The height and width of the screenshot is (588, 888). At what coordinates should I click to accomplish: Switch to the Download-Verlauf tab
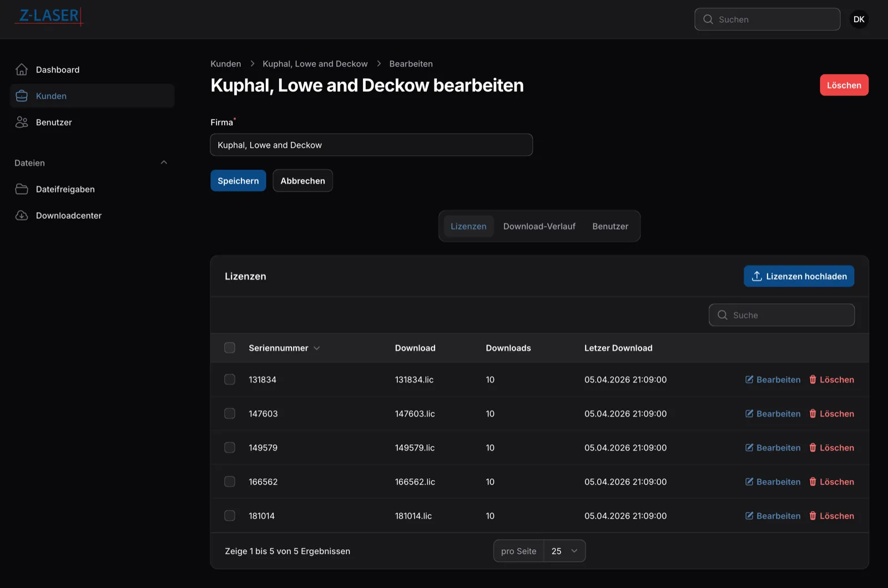(539, 226)
